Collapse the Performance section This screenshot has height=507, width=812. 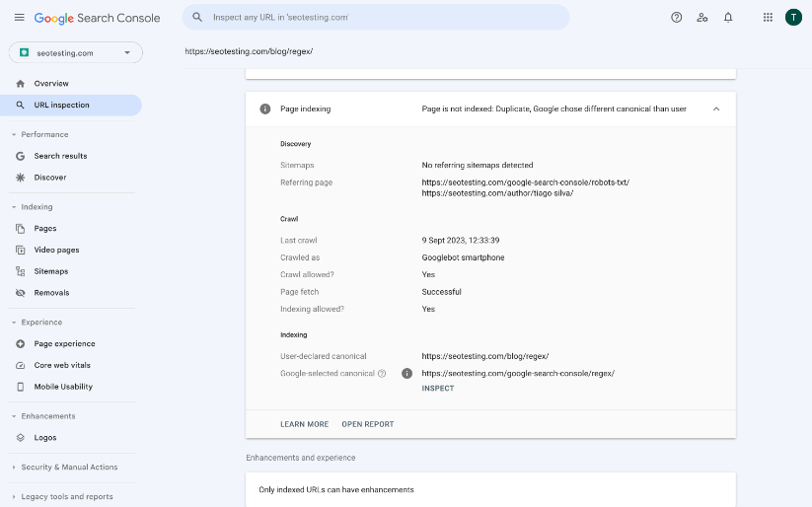(x=14, y=135)
